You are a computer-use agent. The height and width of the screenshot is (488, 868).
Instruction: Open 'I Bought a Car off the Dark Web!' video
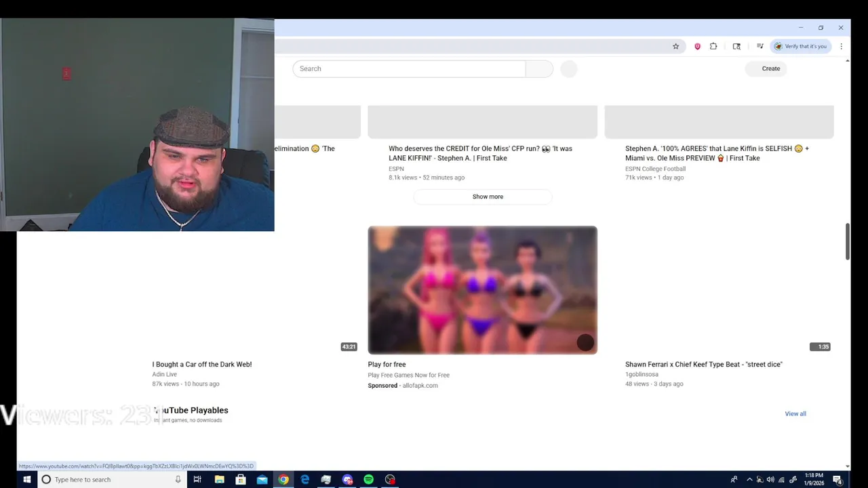click(x=202, y=365)
